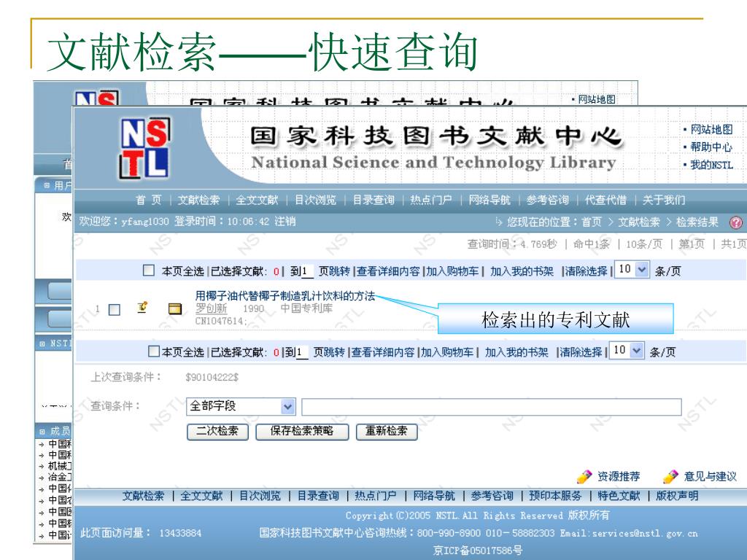
Task: Click the edit note icon beside result 1
Action: click(142, 308)
